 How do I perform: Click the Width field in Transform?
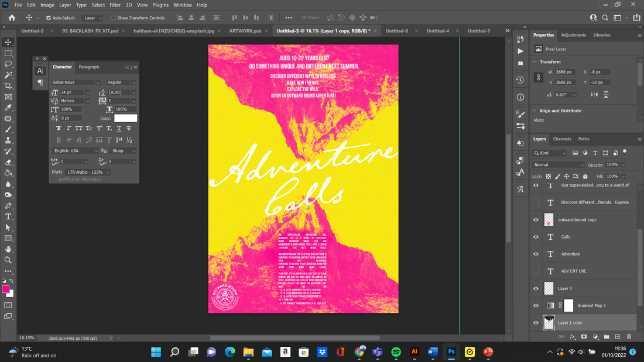click(x=565, y=73)
